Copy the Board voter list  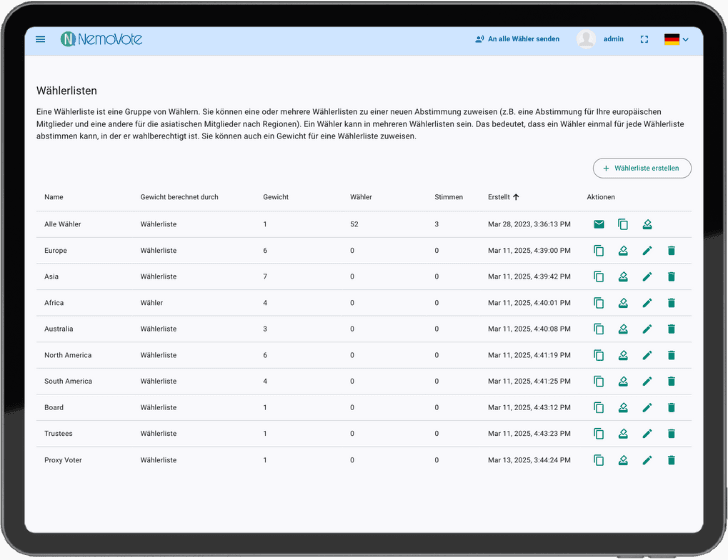point(599,408)
